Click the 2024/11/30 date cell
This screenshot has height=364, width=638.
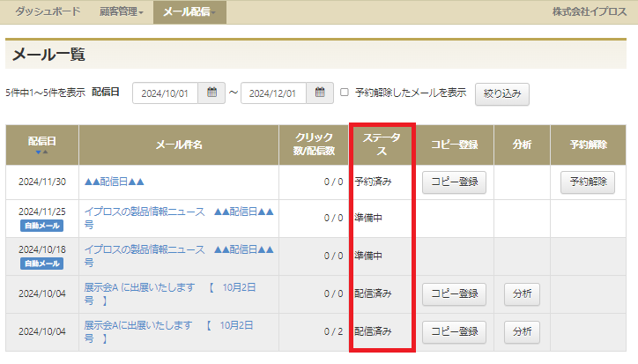click(x=42, y=182)
